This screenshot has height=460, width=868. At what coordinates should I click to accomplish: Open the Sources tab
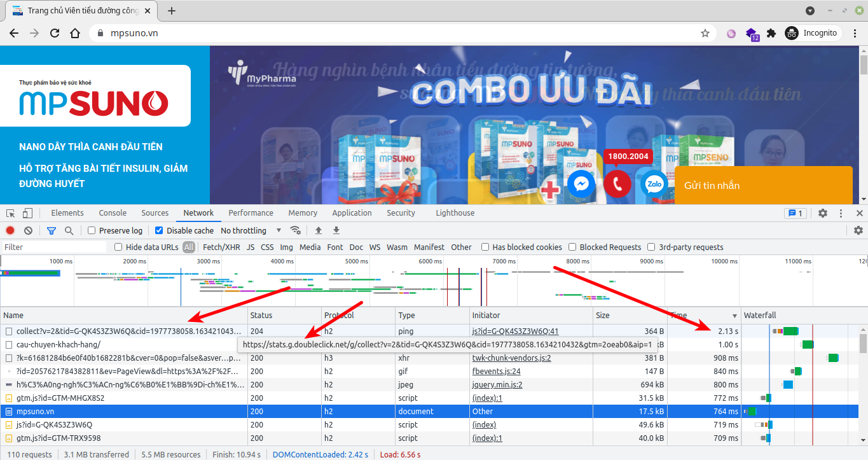(x=155, y=213)
